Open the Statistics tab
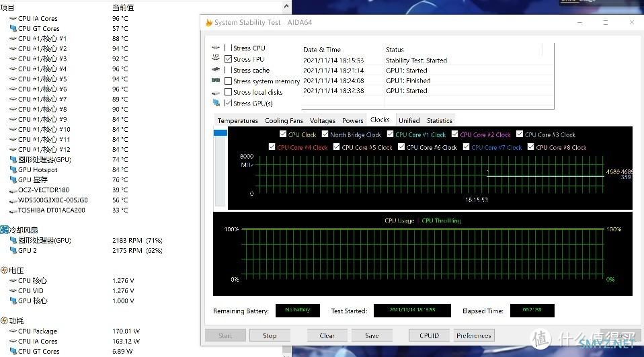Image resolution: width=644 pixels, height=357 pixels. pos(440,120)
